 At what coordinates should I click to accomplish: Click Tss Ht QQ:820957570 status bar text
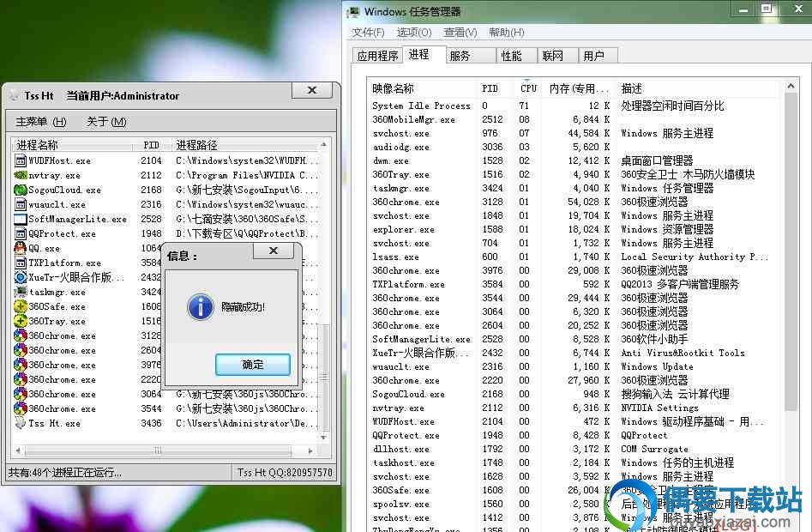[285, 473]
